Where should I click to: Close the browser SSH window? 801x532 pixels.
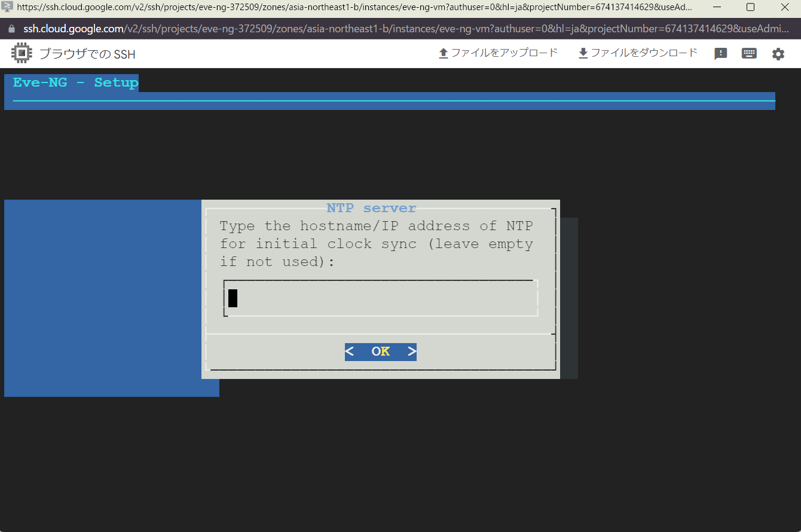point(784,7)
